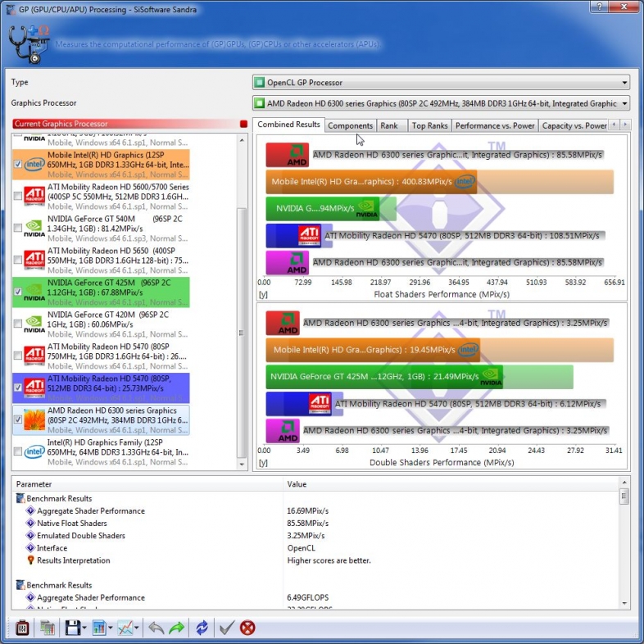Check the NVIDIA GeForce GT 420M checkbox
The width and height of the screenshot is (644, 644).
click(x=18, y=324)
